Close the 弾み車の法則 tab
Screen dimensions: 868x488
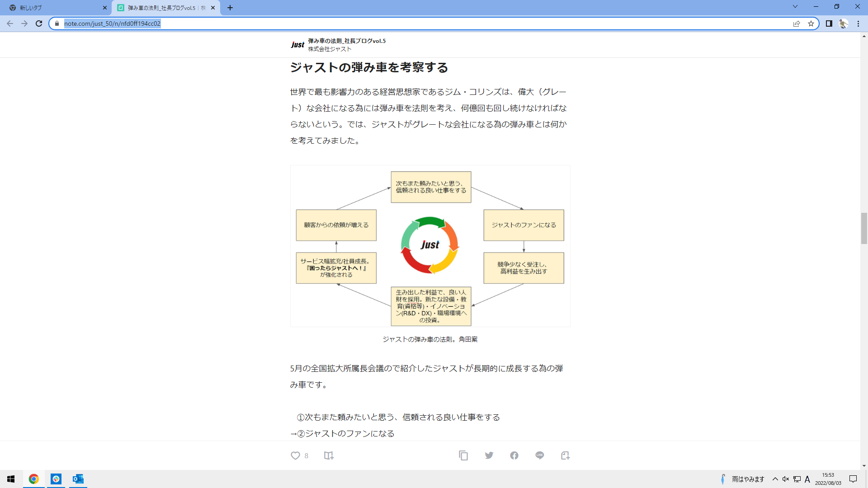(213, 8)
